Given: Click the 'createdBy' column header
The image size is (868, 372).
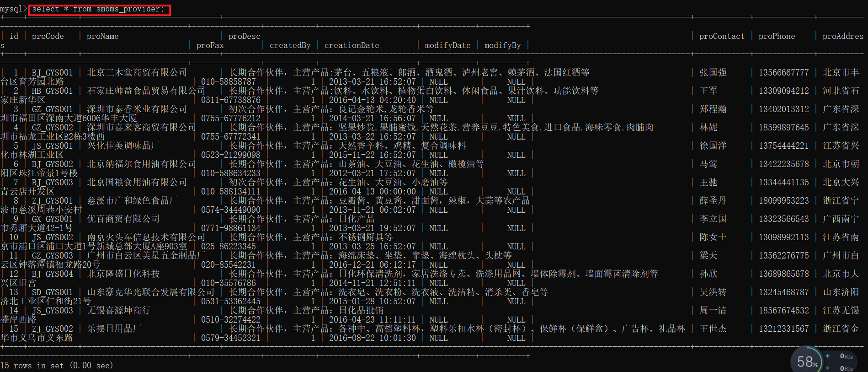Looking at the screenshot, I should (x=290, y=45).
